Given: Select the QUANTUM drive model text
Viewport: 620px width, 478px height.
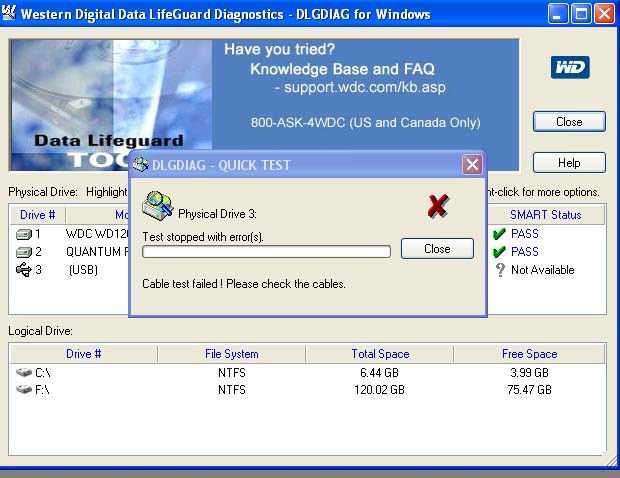Looking at the screenshot, I should coord(97,251).
